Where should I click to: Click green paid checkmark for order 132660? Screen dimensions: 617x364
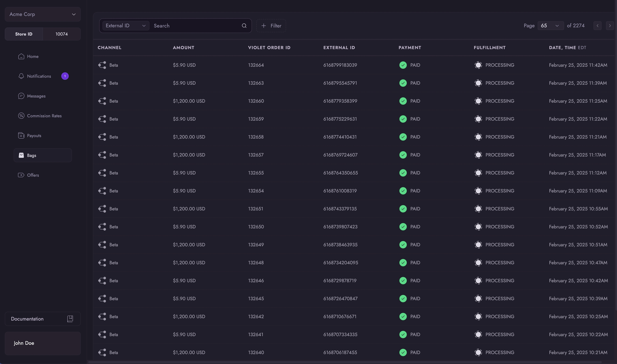(403, 101)
